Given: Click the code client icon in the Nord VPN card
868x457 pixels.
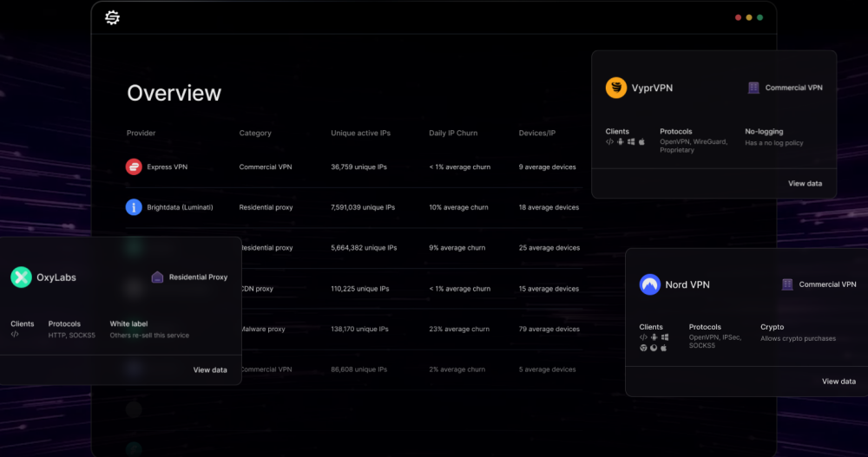Looking at the screenshot, I should pyautogui.click(x=643, y=337).
